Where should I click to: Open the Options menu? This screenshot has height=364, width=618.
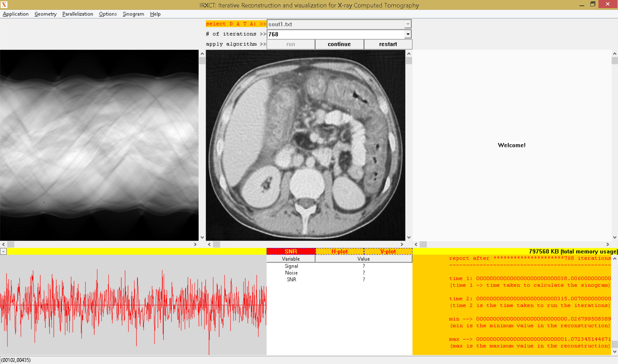pos(108,14)
